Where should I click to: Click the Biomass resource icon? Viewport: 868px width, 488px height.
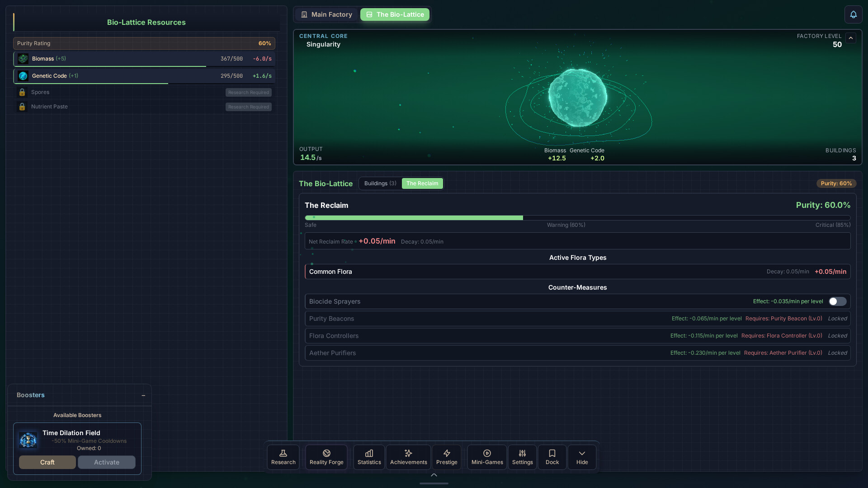click(23, 59)
